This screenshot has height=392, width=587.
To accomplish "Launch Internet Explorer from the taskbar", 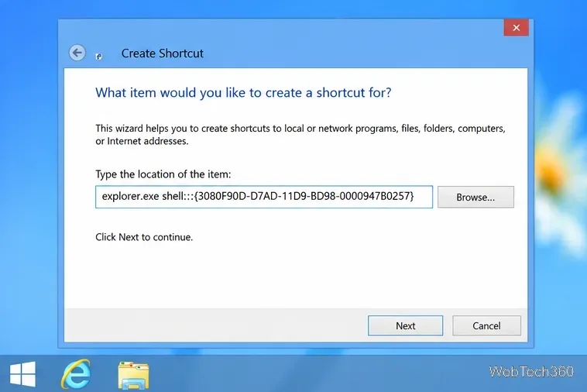I will click(76, 373).
